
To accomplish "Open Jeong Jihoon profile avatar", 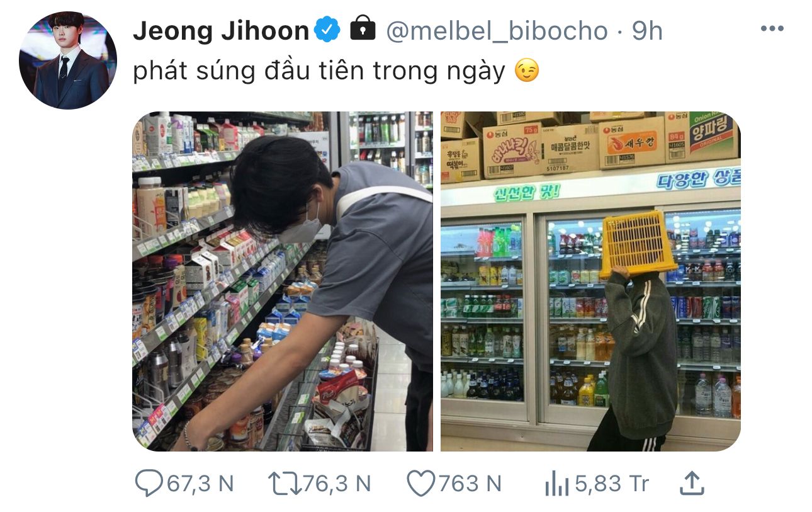I will coord(68,60).
